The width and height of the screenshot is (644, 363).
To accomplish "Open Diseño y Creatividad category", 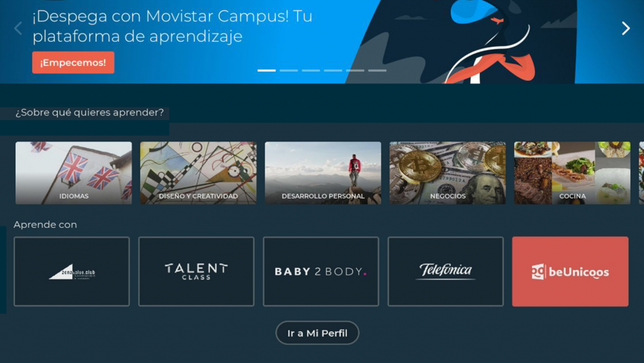I will (x=198, y=173).
